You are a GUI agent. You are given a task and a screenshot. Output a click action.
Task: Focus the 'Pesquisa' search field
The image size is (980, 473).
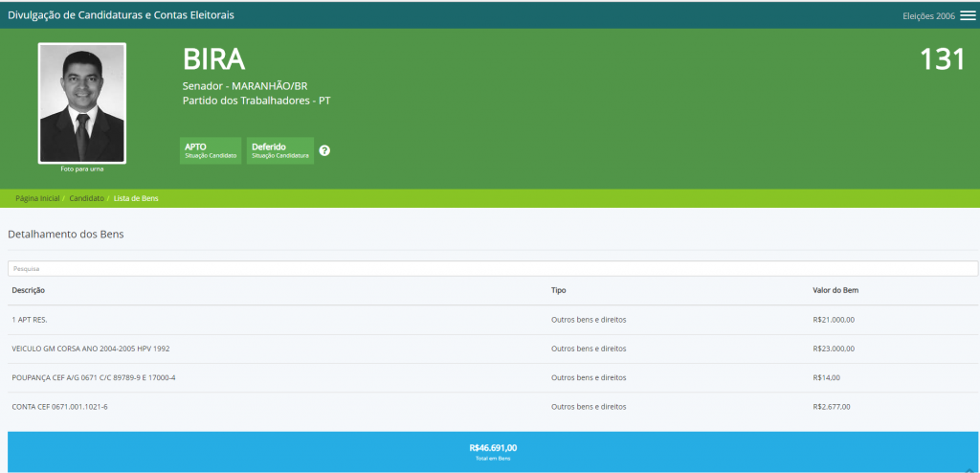(x=490, y=269)
